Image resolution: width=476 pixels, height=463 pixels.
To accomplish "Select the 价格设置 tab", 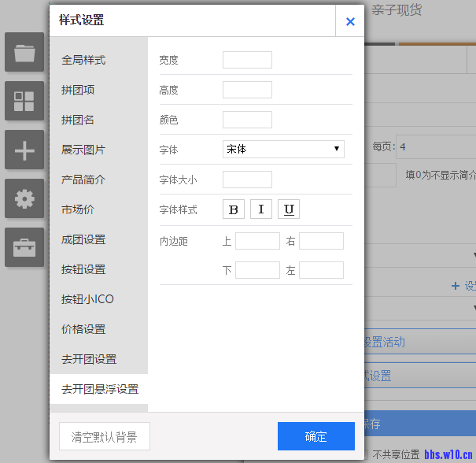I will [83, 329].
